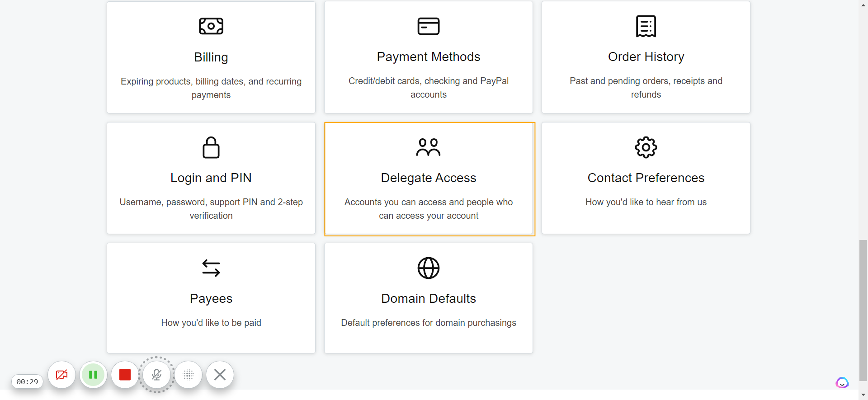The image size is (868, 400).
Task: Click the Delegate Access people icon
Action: [x=429, y=147]
